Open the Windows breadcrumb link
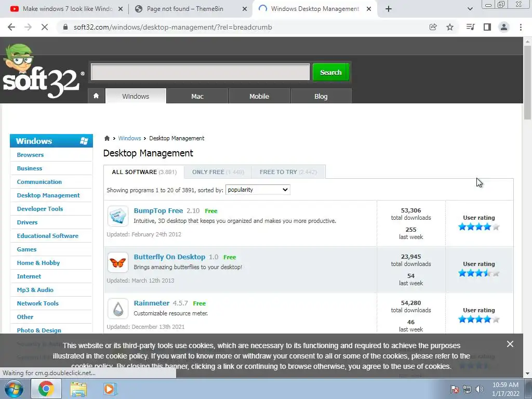The width and height of the screenshot is (532, 399). [129, 138]
